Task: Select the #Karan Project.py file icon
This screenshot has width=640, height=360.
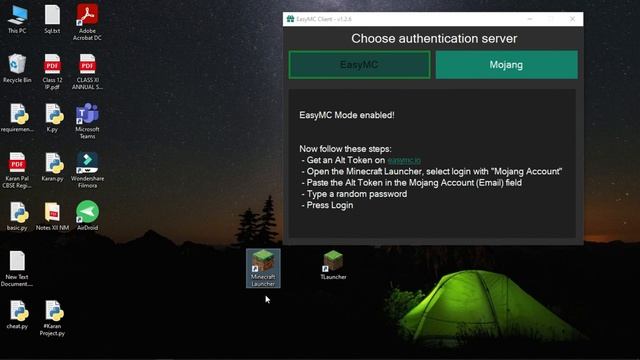Action: (x=52, y=318)
